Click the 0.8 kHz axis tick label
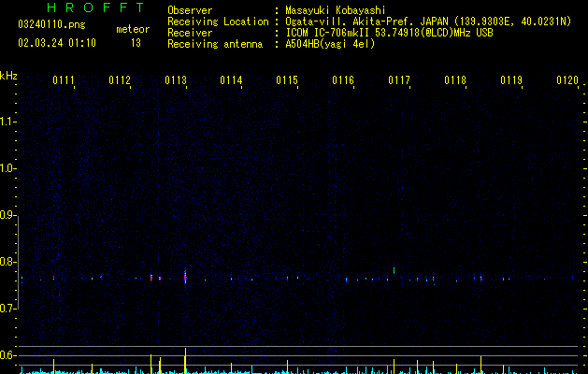The width and height of the screenshot is (588, 374). coord(7,262)
